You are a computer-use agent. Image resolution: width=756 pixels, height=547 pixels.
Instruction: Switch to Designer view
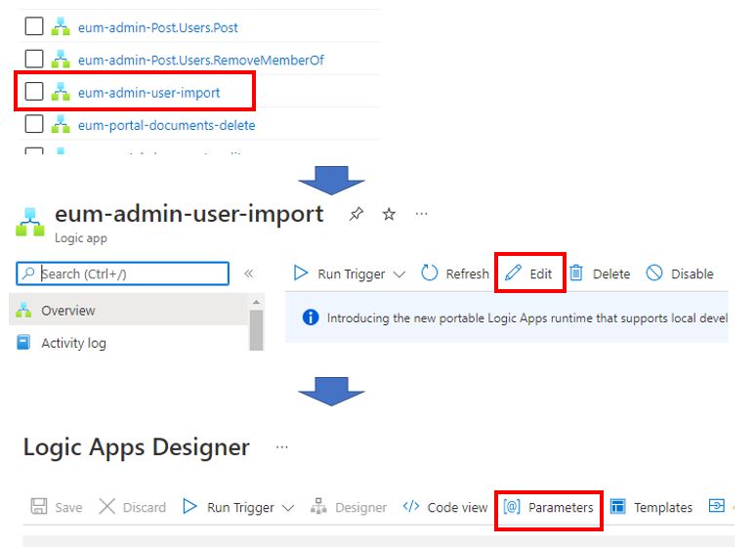tap(349, 507)
